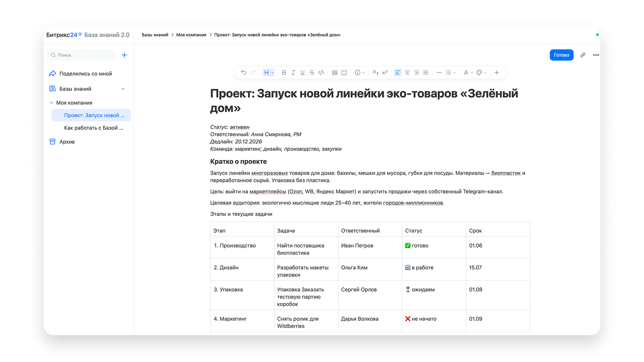
Task: Toggle underline formatting
Action: pos(303,72)
